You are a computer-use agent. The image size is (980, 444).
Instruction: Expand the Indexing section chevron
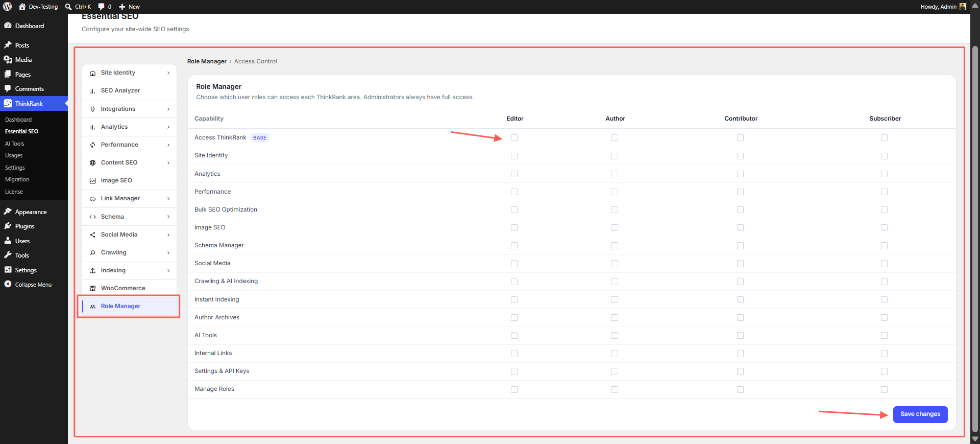(168, 271)
